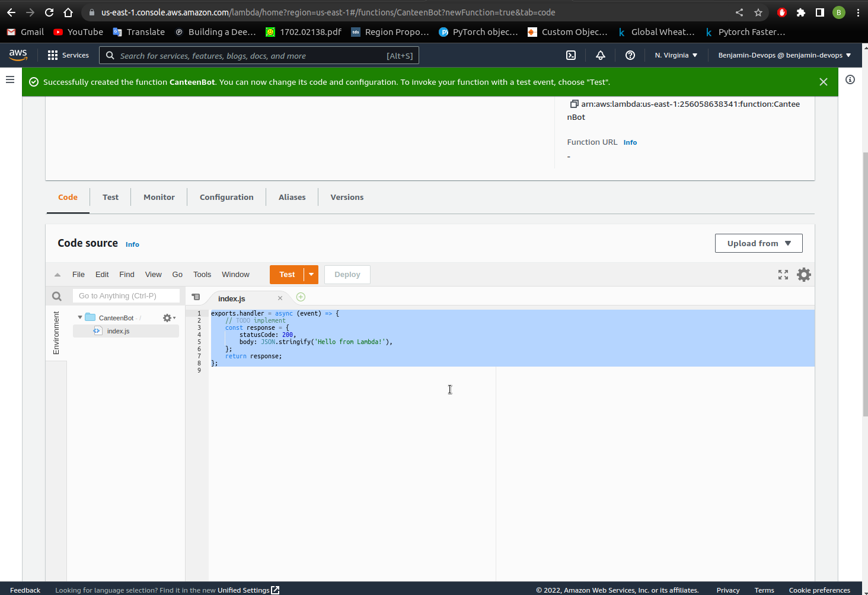
Task: Open the Services grid menu
Action: click(x=68, y=55)
